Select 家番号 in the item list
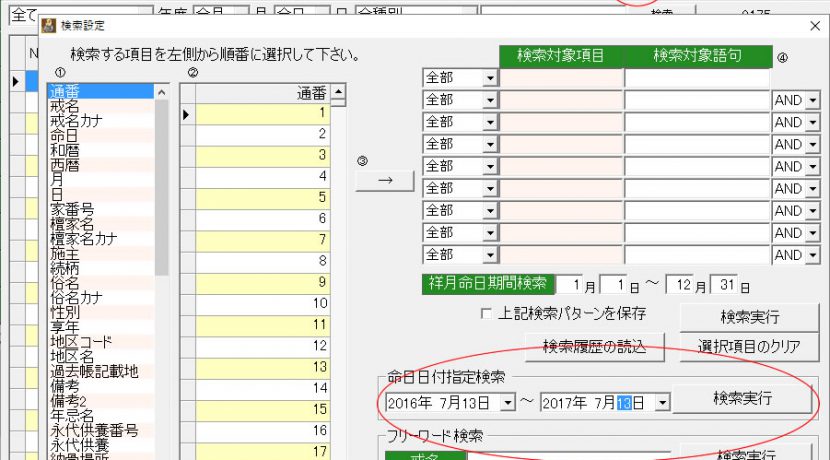 click(101, 209)
